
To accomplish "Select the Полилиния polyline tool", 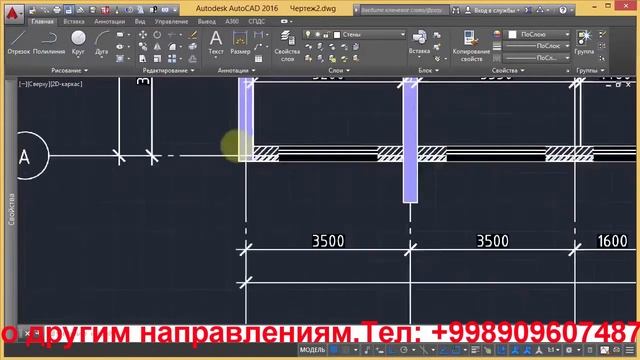I will tap(49, 43).
